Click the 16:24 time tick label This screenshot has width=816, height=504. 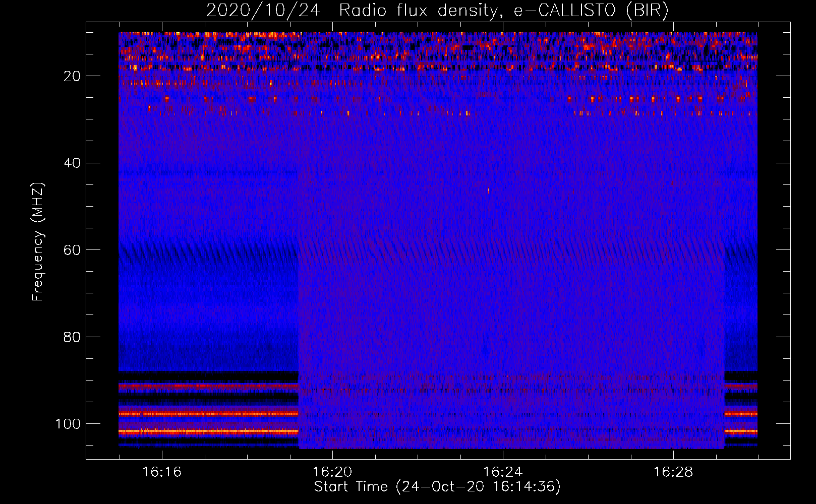tap(503, 472)
